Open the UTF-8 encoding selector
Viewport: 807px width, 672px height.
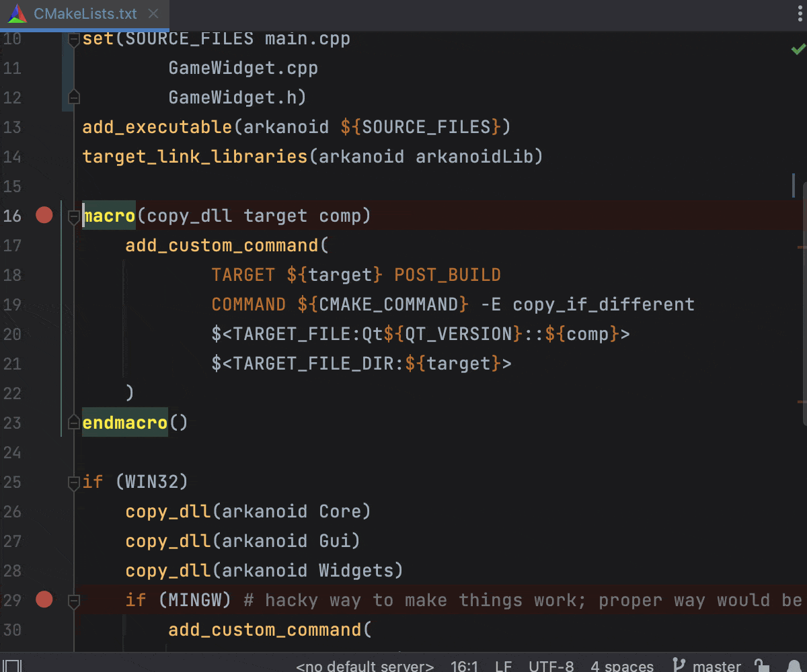click(551, 666)
